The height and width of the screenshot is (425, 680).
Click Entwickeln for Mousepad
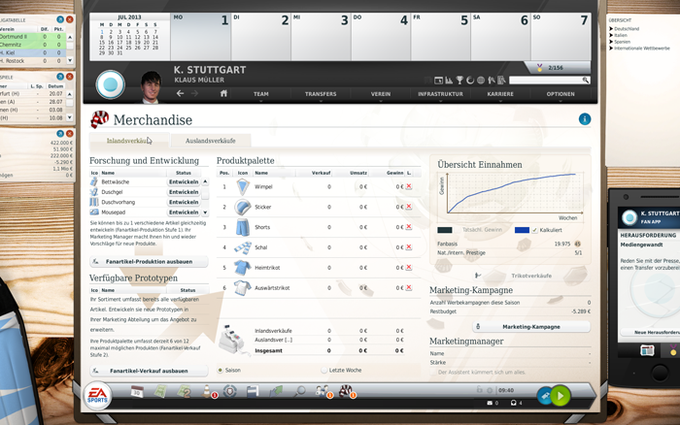[x=183, y=212]
